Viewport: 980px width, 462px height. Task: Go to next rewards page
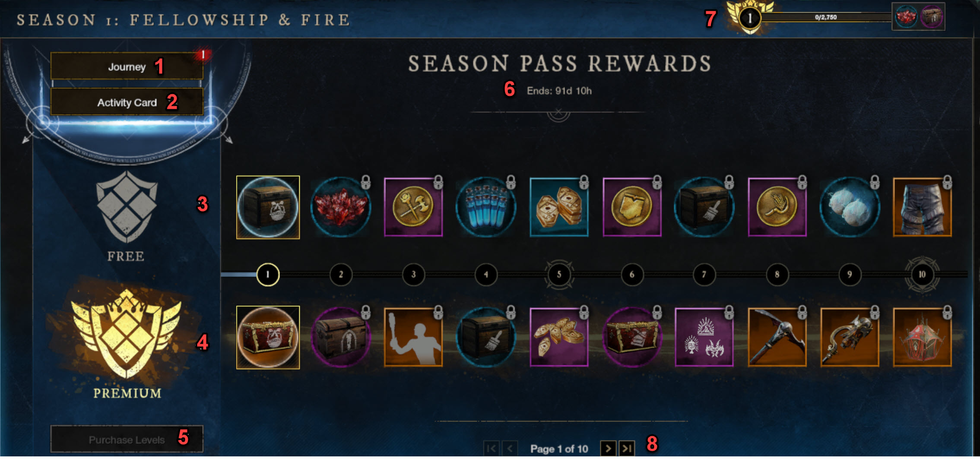coord(608,449)
